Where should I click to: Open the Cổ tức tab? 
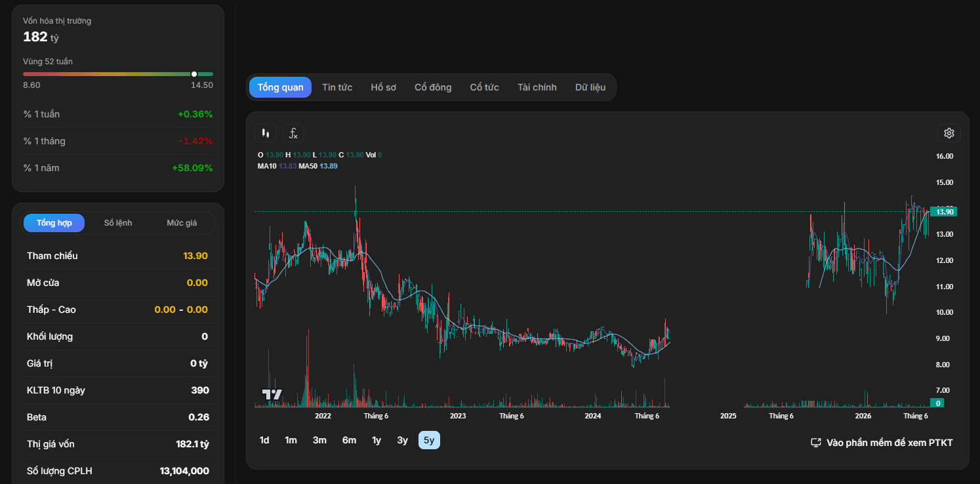484,87
